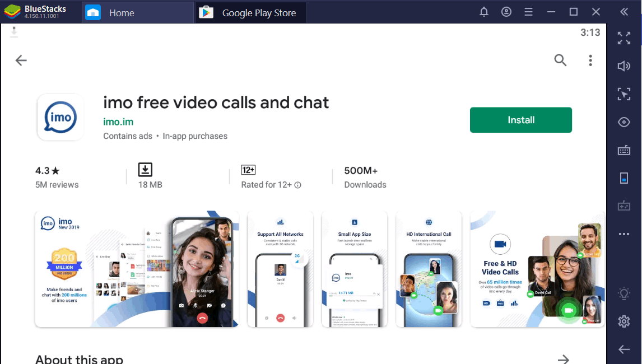Viewport: 642px width, 364px height.
Task: Click the 500M+ Downloads stat
Action: point(365,178)
